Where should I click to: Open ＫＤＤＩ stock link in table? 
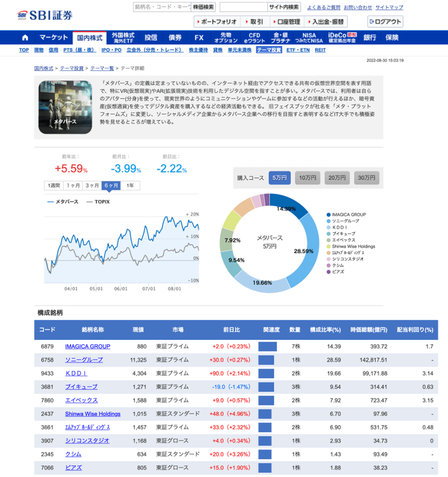pyautogui.click(x=76, y=373)
